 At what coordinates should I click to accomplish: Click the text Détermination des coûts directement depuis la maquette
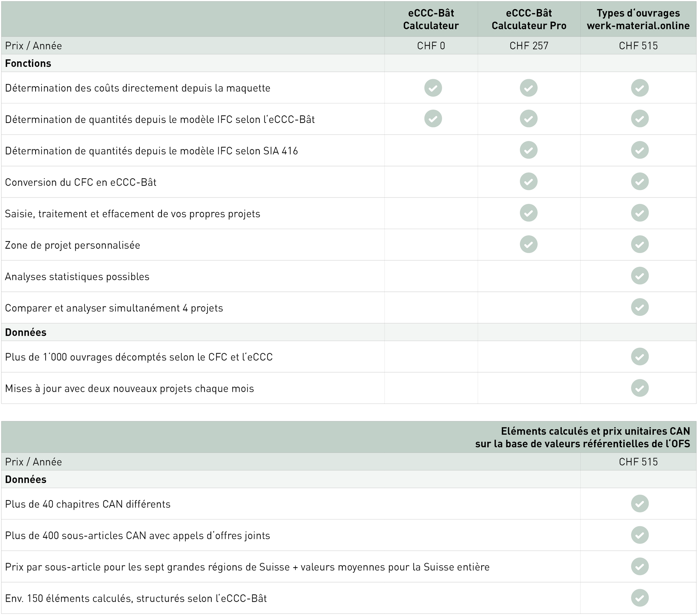click(x=138, y=88)
